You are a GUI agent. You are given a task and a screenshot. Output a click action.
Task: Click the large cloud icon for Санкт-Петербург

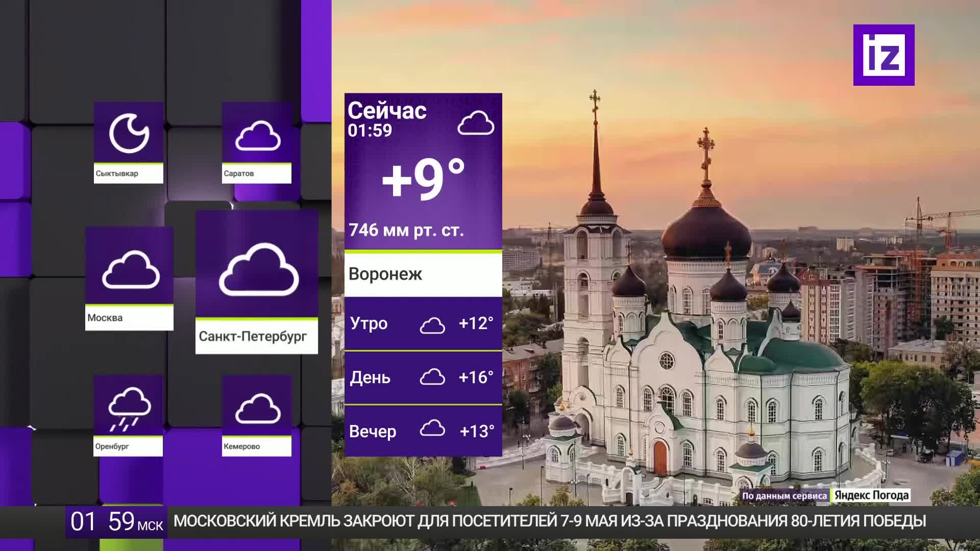click(x=259, y=269)
